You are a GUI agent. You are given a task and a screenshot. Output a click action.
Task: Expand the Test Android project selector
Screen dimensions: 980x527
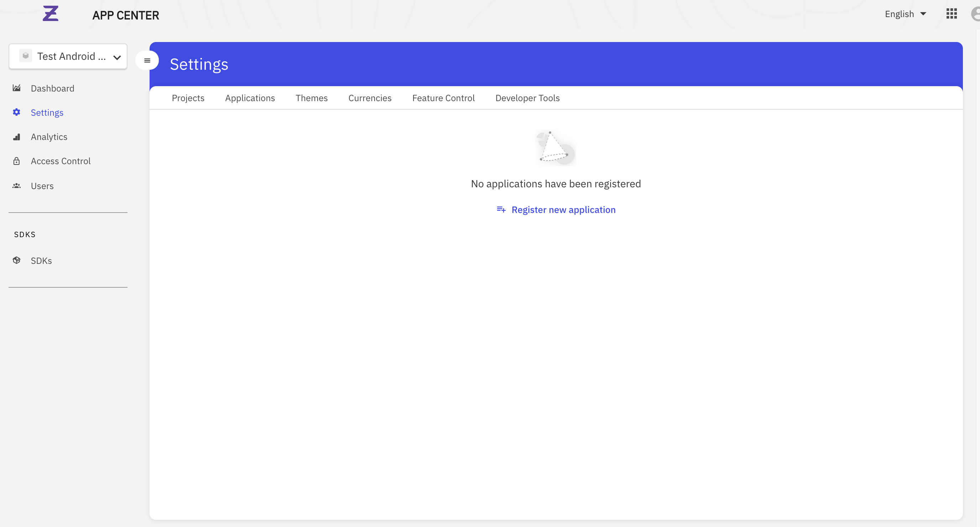tap(68, 56)
